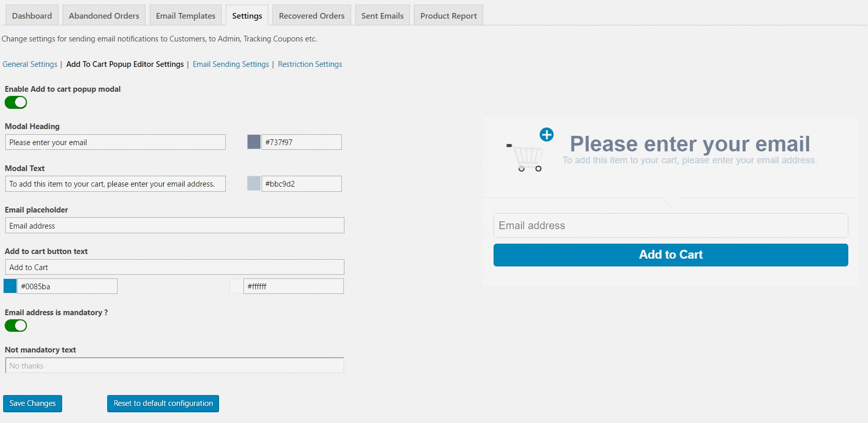Open the Dashboard tab
Viewport: 868px width, 423px height.
[x=32, y=16]
